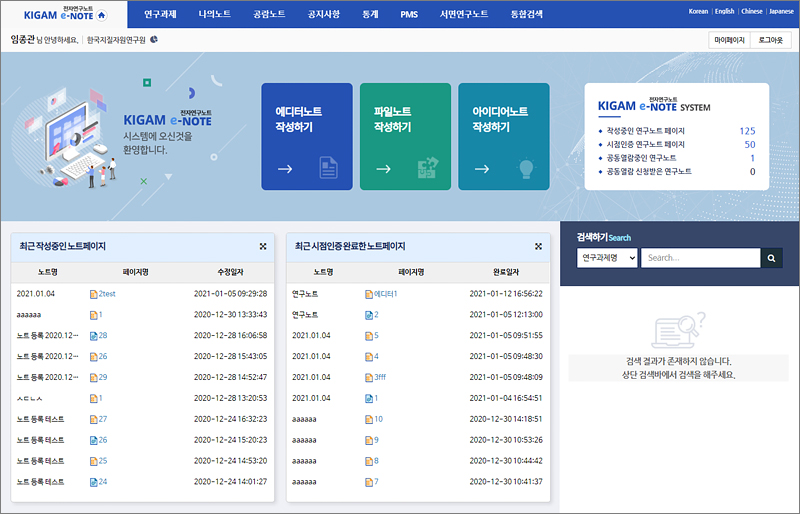This screenshot has width=800, height=514.
Task: Open the 3fff page link
Action: click(380, 377)
